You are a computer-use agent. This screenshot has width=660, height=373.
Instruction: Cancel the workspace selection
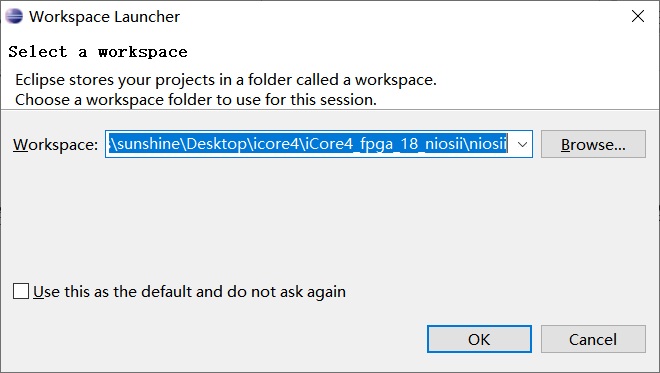point(593,339)
